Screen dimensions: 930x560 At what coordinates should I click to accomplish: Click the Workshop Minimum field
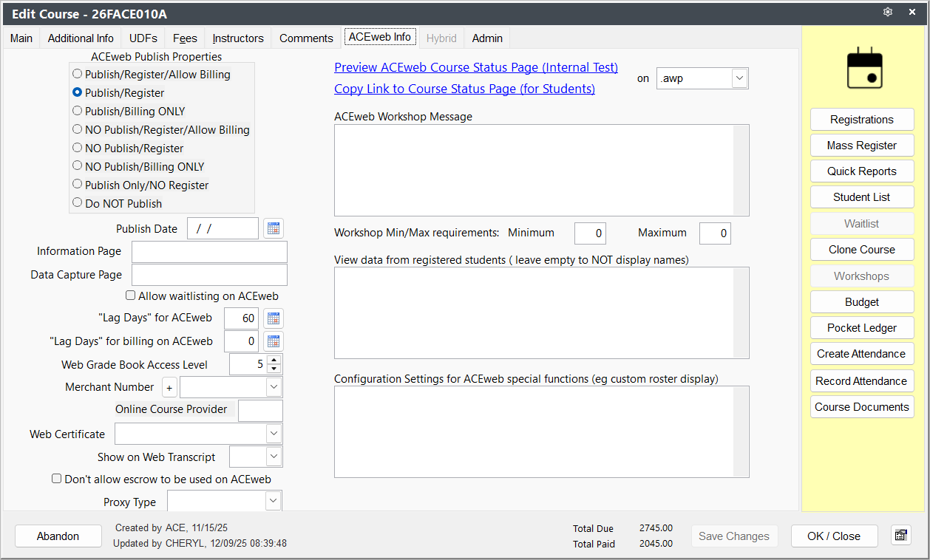[x=590, y=233]
